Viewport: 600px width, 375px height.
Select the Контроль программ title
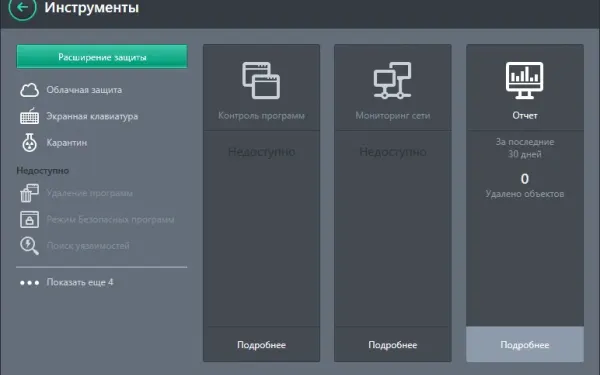click(x=261, y=116)
